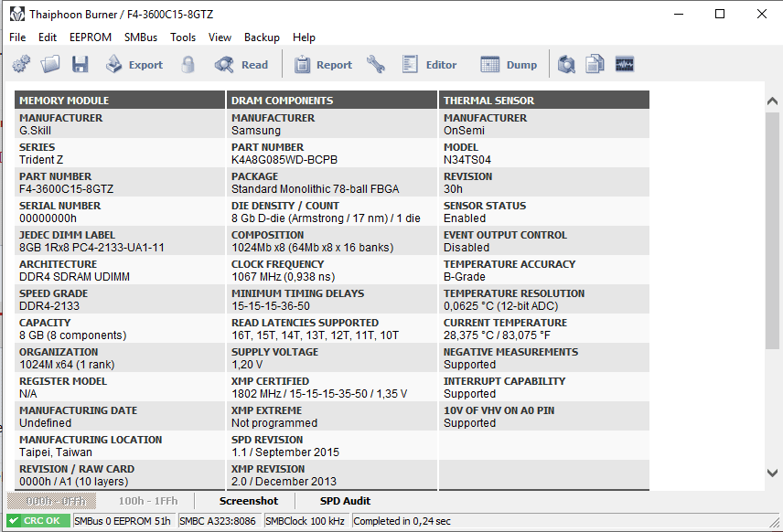Click the window resize grip in status bar
The image size is (783, 532).
[774, 522]
